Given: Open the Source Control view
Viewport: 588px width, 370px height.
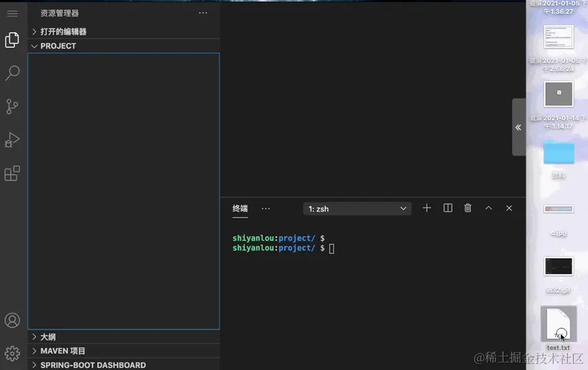Looking at the screenshot, I should click(12, 107).
